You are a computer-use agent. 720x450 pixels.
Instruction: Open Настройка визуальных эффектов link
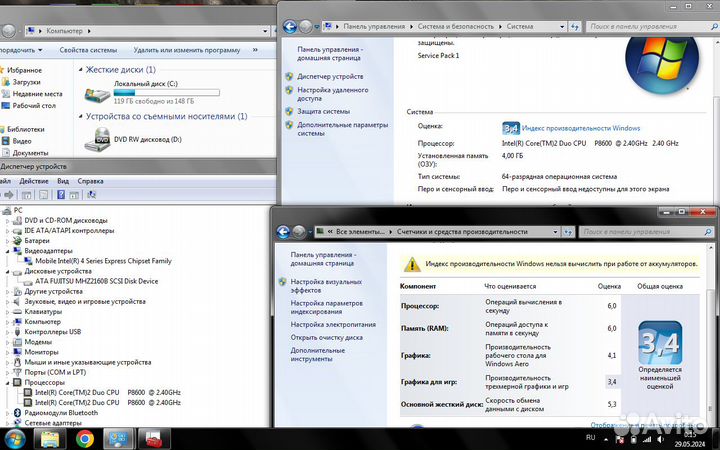[x=326, y=286]
